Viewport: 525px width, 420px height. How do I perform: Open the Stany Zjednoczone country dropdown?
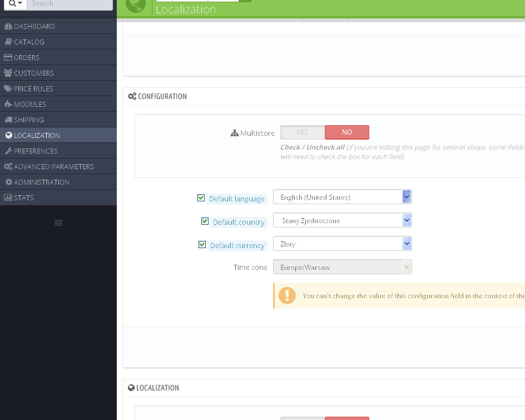tap(343, 220)
